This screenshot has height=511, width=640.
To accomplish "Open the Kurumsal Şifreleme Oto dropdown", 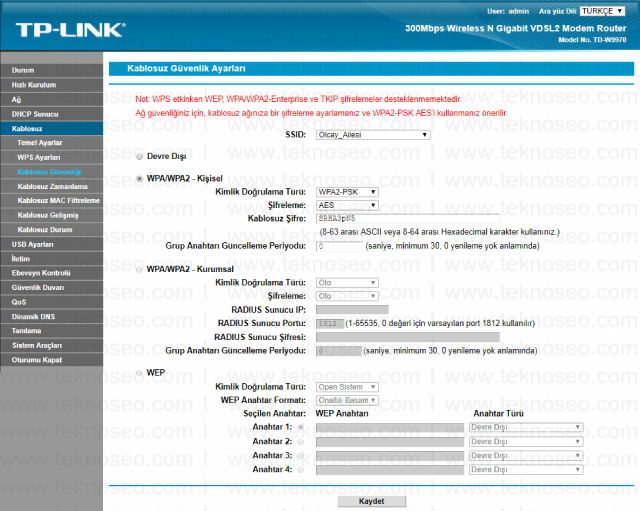I will coord(347,296).
